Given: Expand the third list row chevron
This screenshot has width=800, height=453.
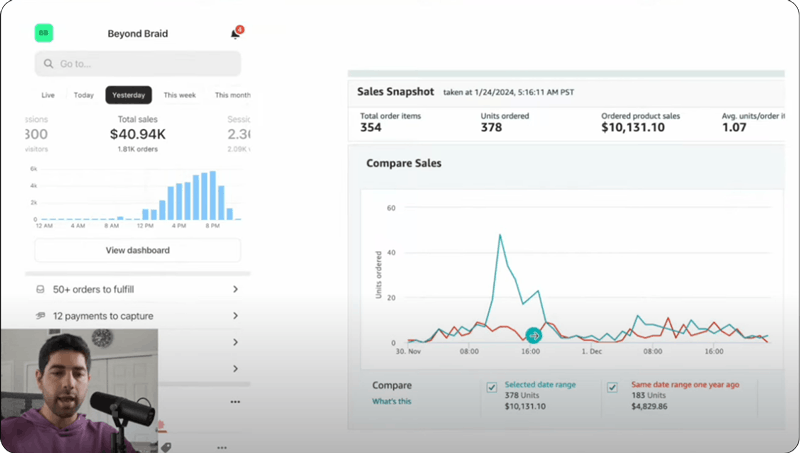Looking at the screenshot, I should [235, 342].
